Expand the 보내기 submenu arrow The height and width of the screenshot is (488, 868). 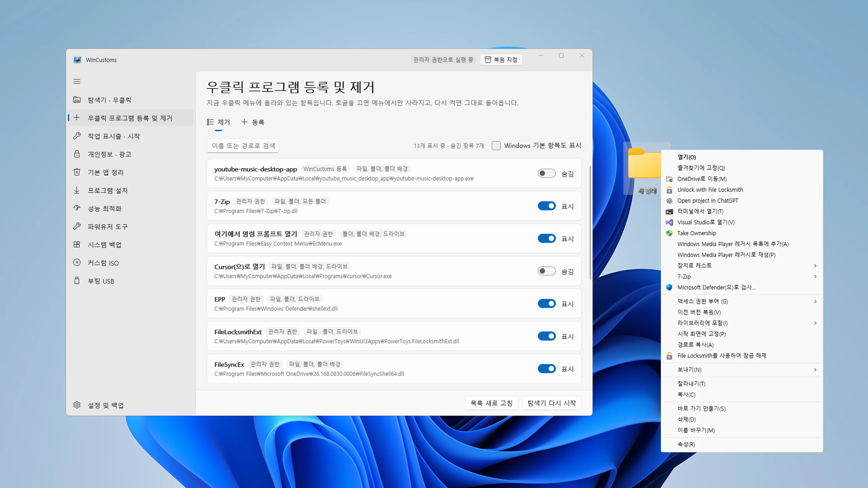click(x=815, y=370)
